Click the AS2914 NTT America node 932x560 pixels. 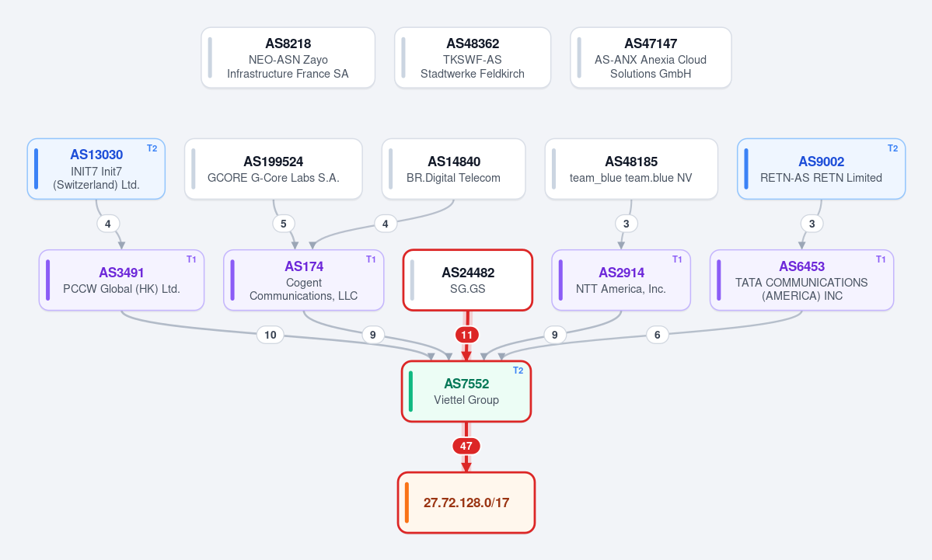tap(621, 280)
